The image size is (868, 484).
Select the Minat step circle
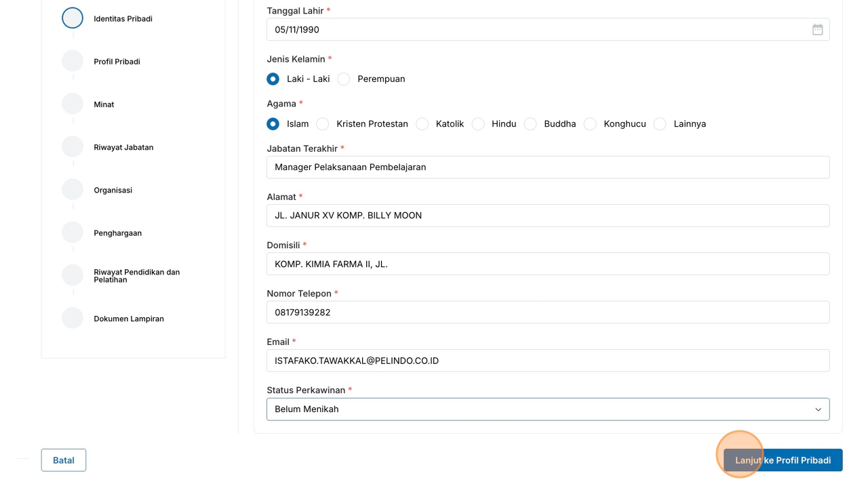point(73,104)
